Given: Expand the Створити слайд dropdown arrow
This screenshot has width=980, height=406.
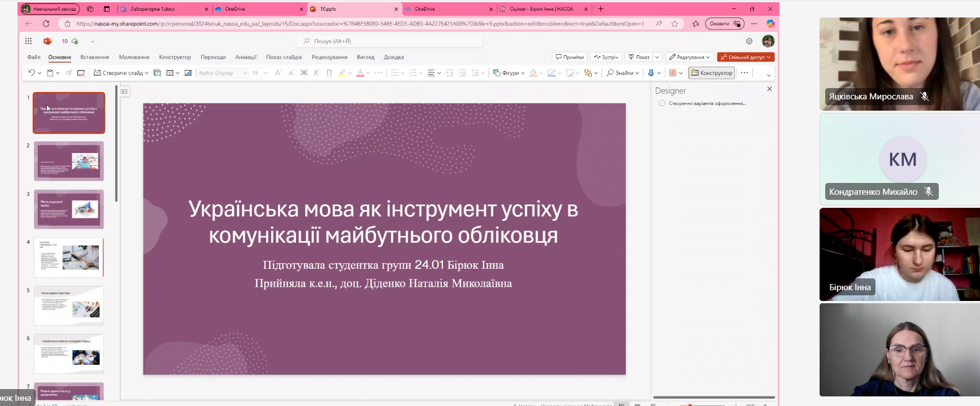Looking at the screenshot, I should click(x=147, y=73).
